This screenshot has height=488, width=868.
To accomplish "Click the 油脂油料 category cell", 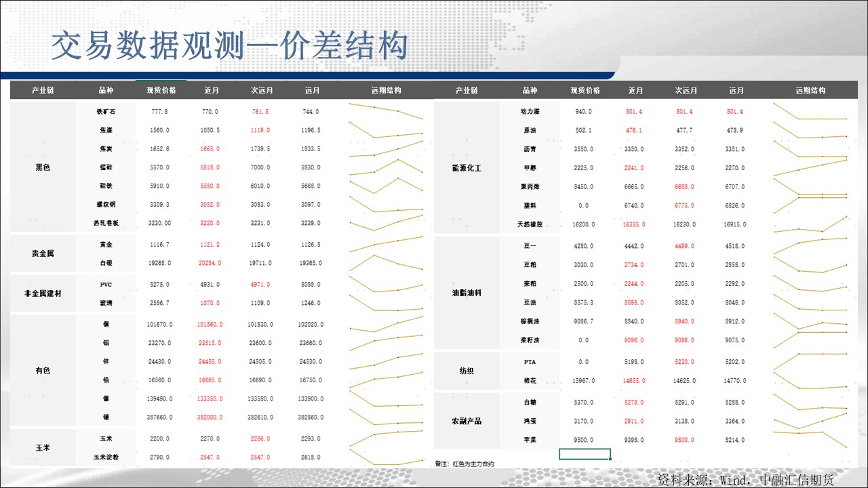I will pos(467,293).
